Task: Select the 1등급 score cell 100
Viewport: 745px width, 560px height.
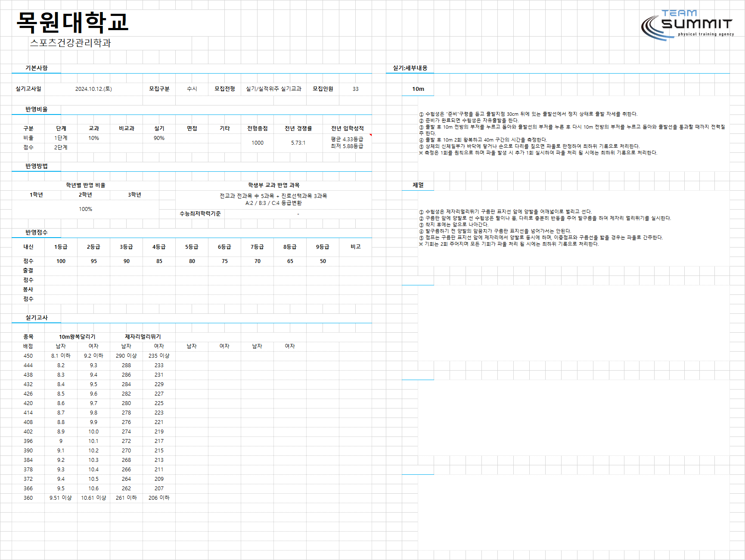Action: pyautogui.click(x=61, y=261)
